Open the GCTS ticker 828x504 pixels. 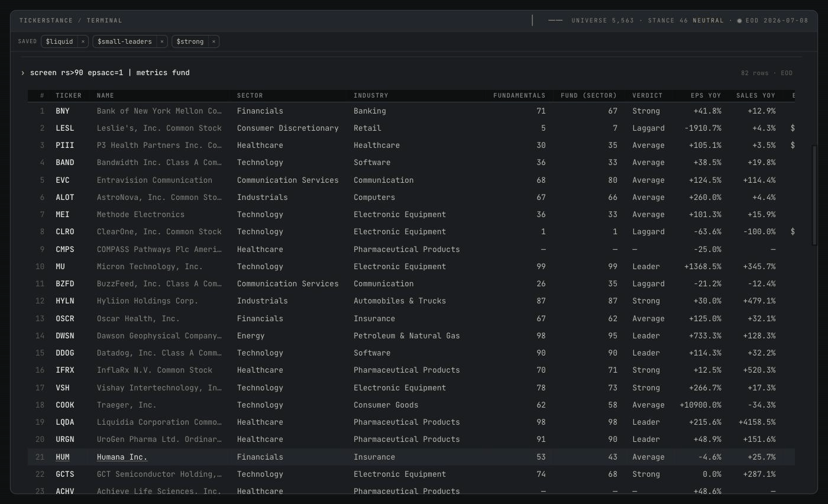point(65,474)
